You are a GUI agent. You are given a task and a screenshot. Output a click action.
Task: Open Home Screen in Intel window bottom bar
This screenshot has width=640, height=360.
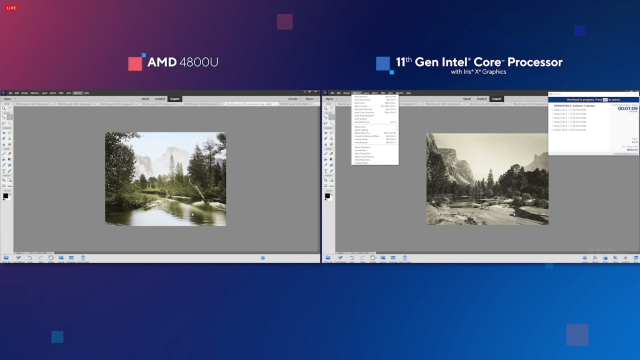[x=405, y=258]
